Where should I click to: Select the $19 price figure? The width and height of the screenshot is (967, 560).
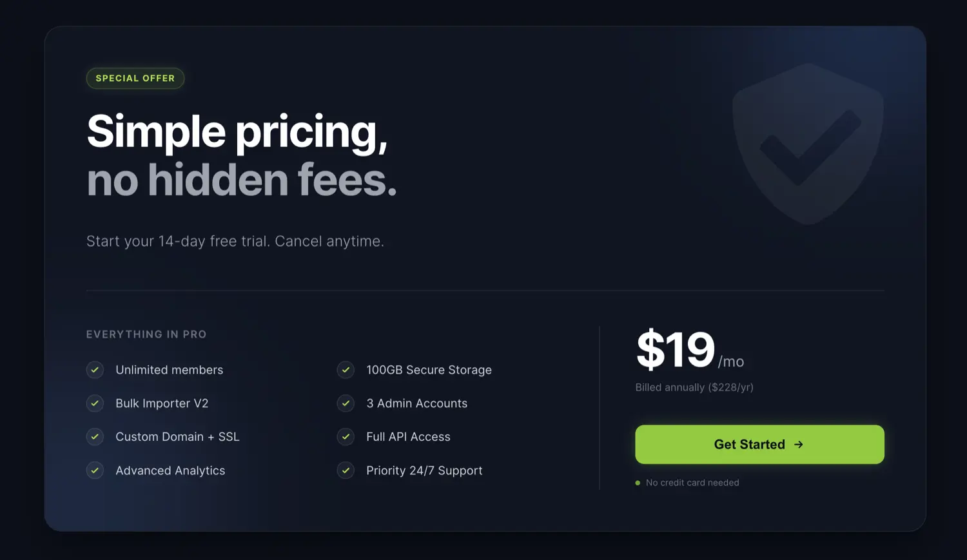coord(674,350)
